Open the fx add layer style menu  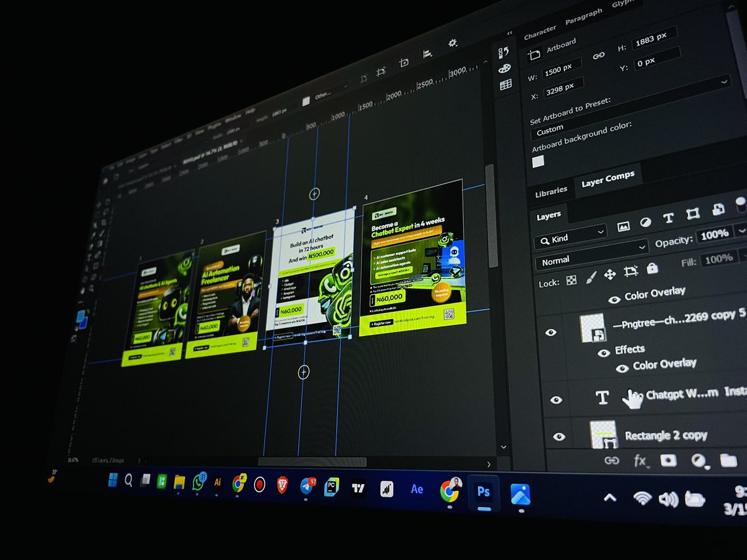pos(640,461)
